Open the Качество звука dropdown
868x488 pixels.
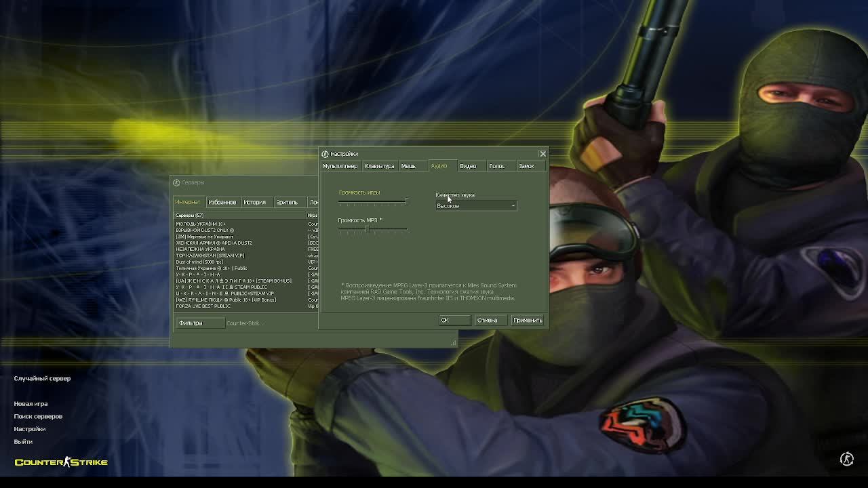click(476, 205)
